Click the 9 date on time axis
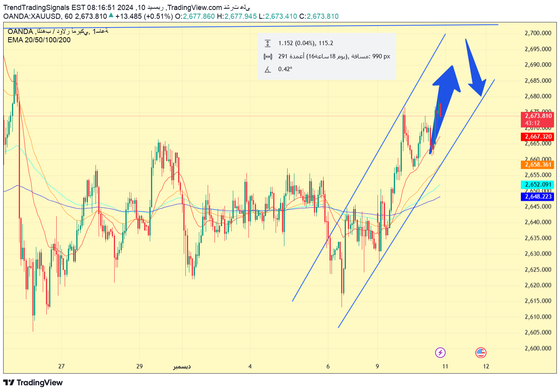Viewport: 560px width, 392px height. 377,366
